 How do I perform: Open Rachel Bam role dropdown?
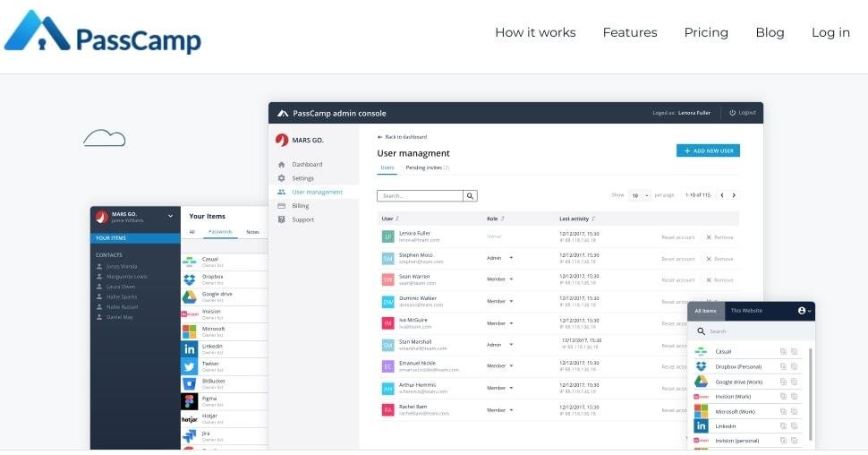tap(500, 410)
